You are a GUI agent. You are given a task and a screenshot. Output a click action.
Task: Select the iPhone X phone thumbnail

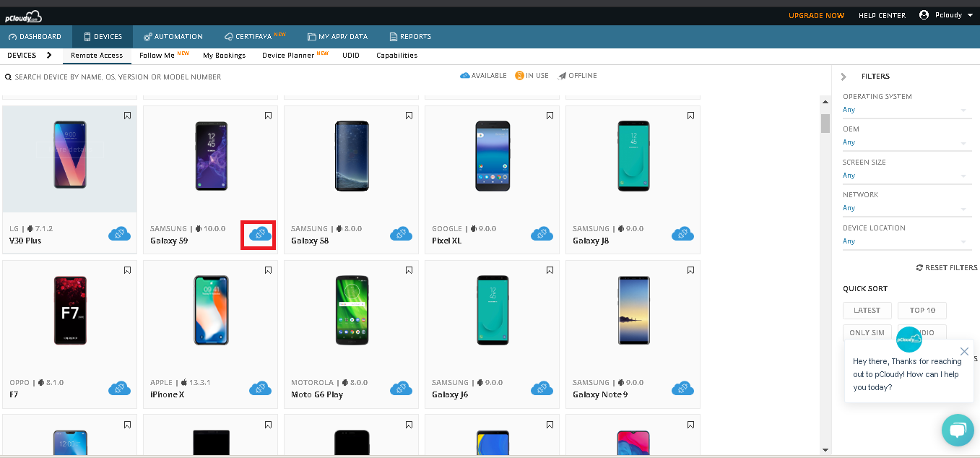[211, 310]
